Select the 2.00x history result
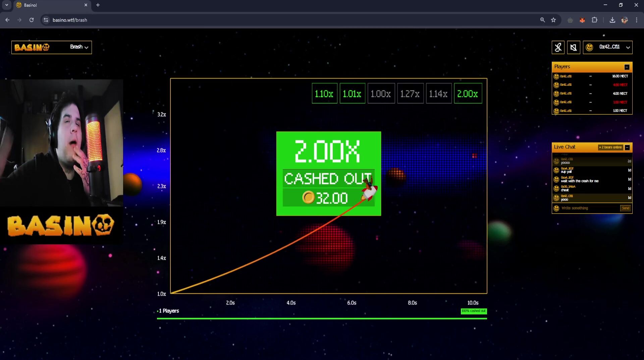Screen dimensions: 644x360 tap(468, 94)
